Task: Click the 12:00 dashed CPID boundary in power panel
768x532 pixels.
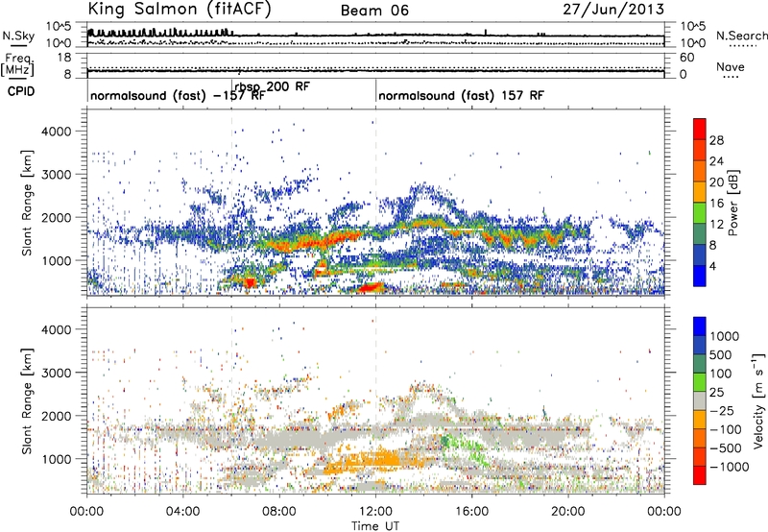Action: (x=375, y=203)
